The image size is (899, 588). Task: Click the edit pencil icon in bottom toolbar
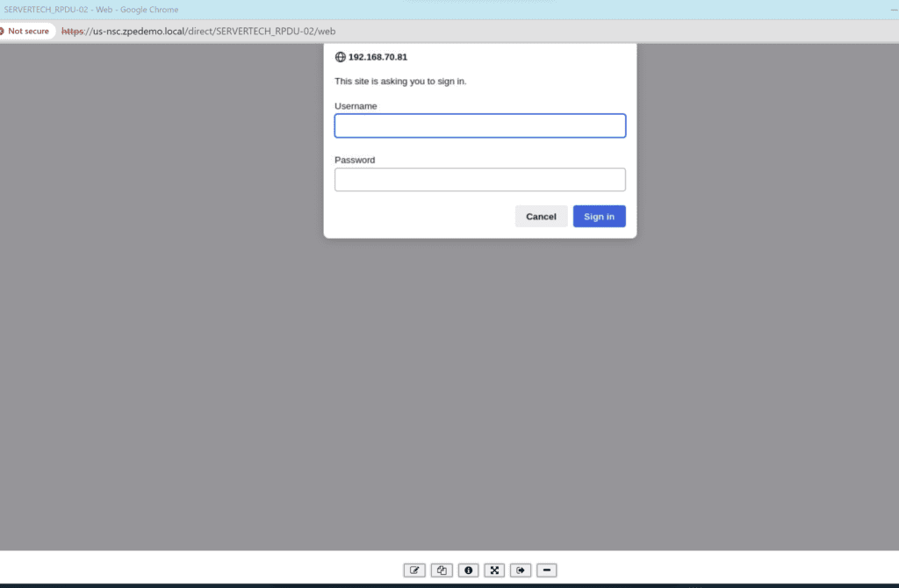coord(414,570)
